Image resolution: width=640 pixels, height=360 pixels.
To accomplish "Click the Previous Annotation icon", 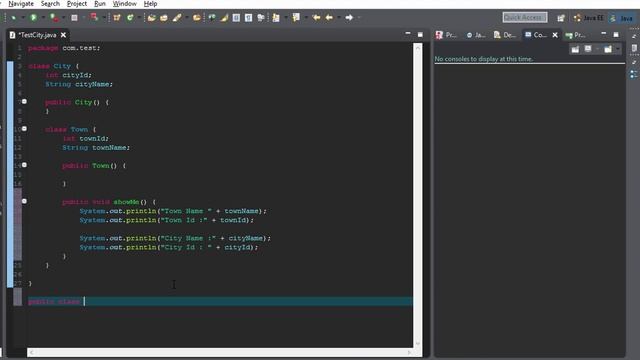I will [x=296, y=18].
